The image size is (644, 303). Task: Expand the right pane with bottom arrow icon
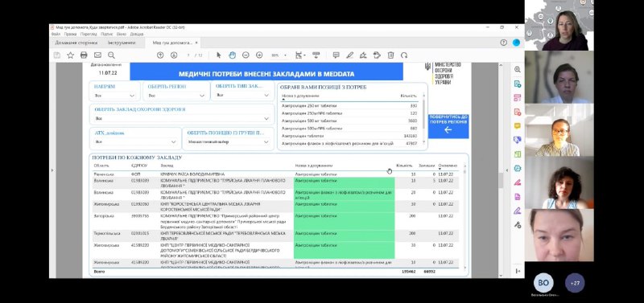pyautogui.click(x=518, y=271)
